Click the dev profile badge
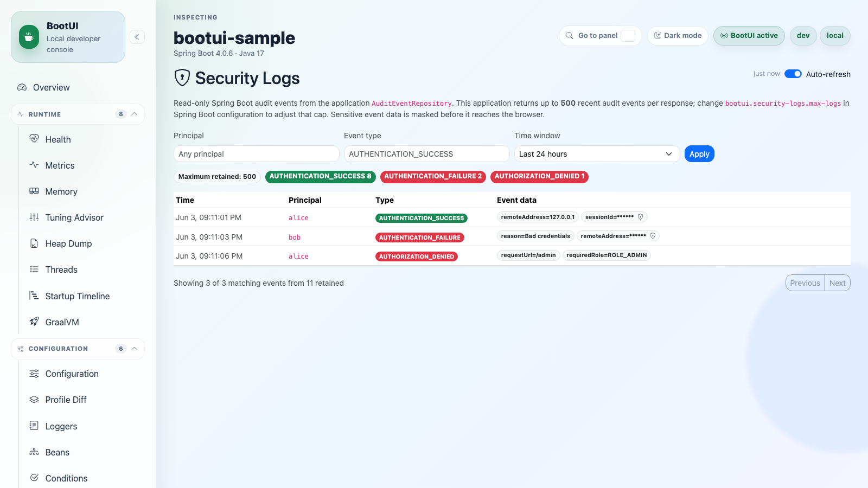The image size is (868, 488). pyautogui.click(x=803, y=36)
